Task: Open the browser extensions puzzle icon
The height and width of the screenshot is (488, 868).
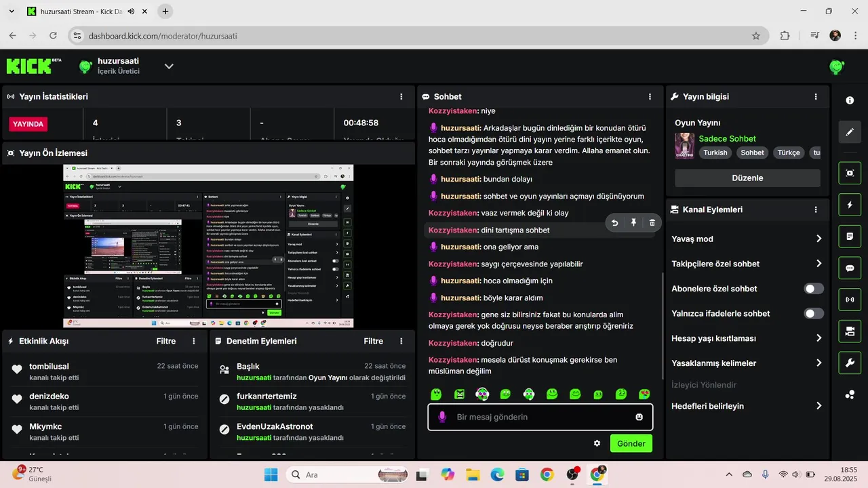Action: point(785,36)
